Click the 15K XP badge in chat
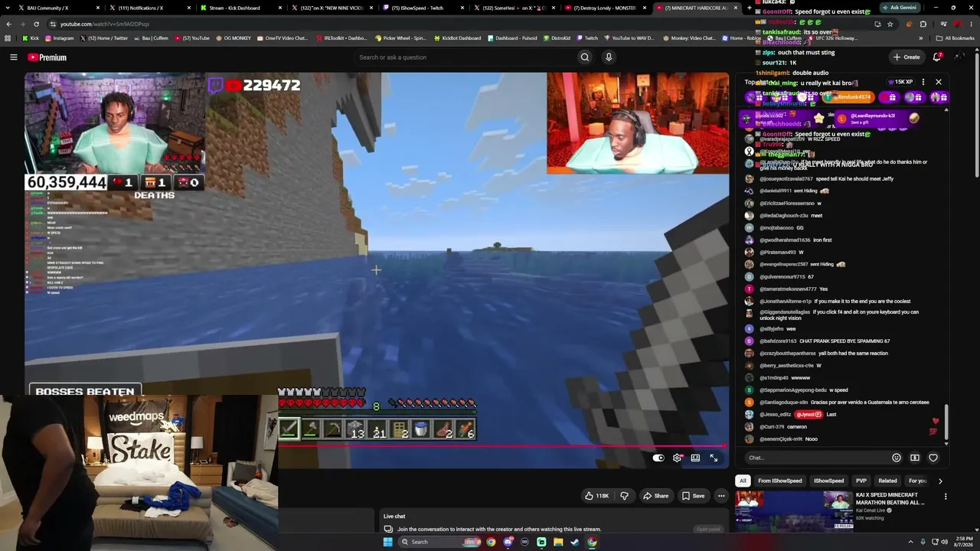 [900, 82]
